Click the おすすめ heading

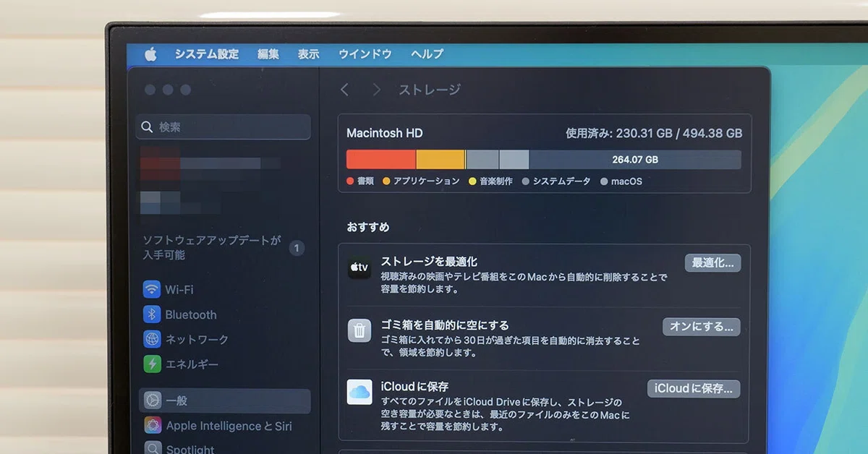[368, 227]
